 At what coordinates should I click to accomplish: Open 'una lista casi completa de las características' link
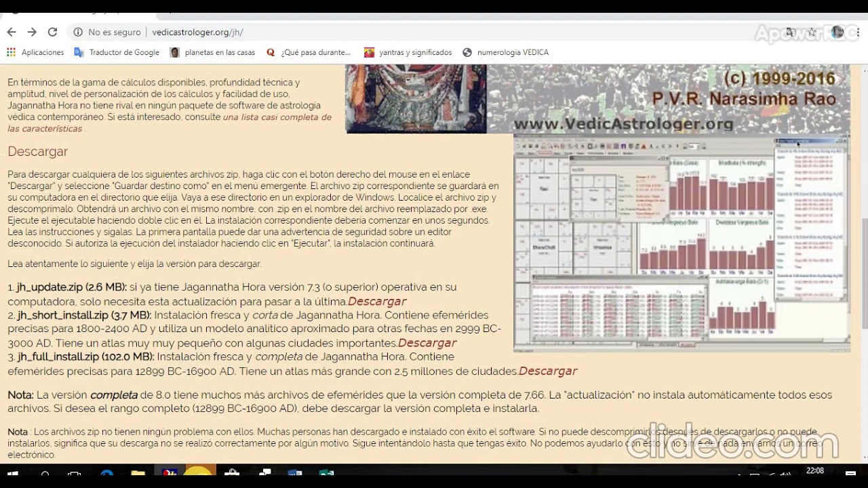[x=170, y=123]
